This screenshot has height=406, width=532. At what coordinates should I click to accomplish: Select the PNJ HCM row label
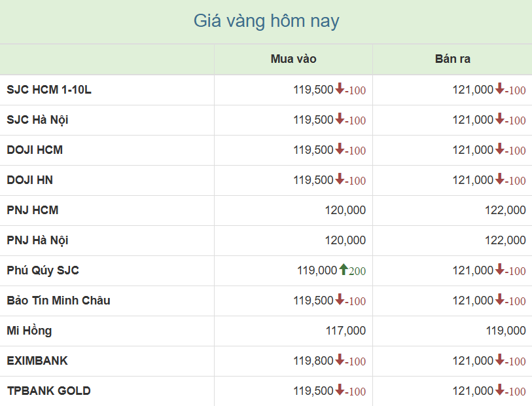pos(33,210)
